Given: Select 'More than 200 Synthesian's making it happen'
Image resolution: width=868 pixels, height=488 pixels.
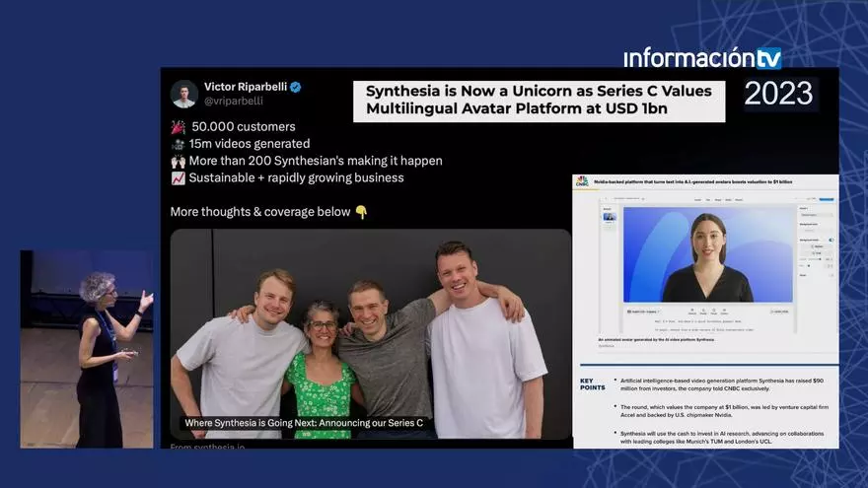Looking at the screenshot, I should pyautogui.click(x=316, y=161).
